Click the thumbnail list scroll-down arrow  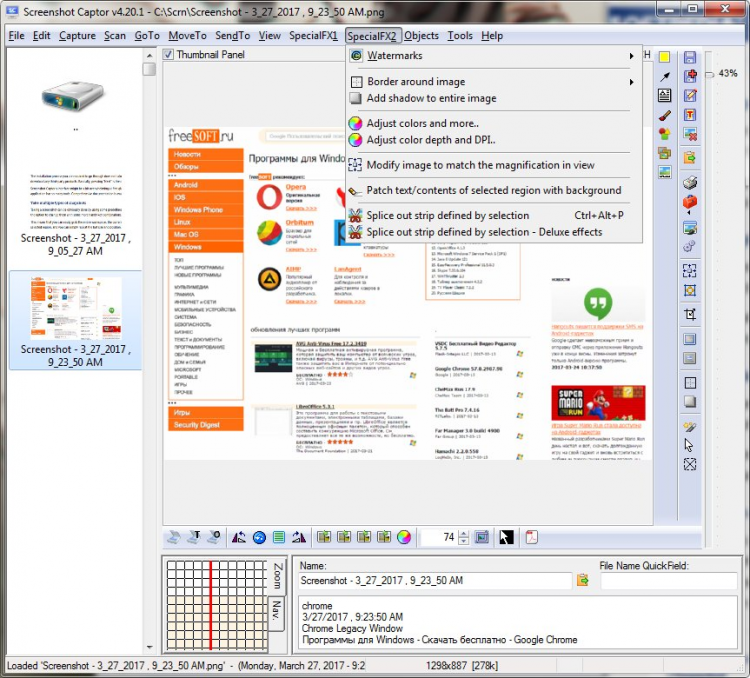pos(149,647)
